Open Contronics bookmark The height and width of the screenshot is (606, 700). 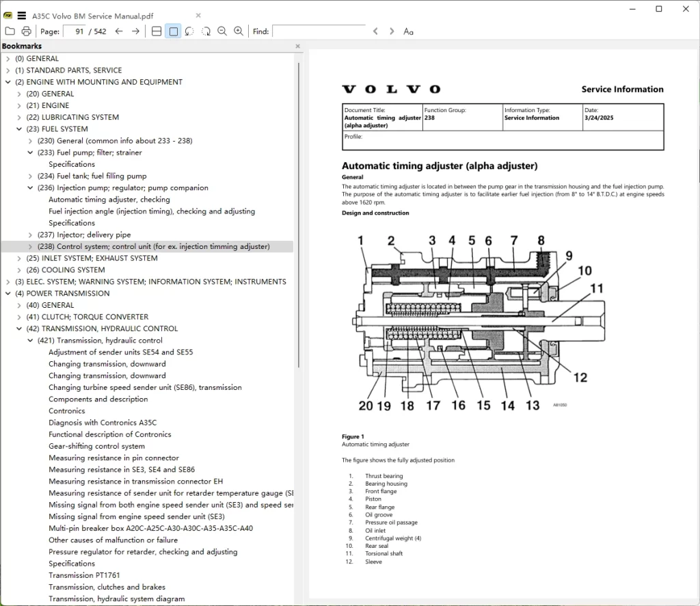(66, 411)
